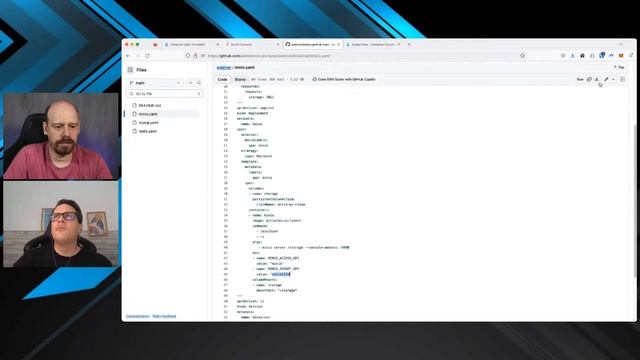This screenshot has width=640, height=360.
Task: Bookmark this page with star icon
Action: (x=522, y=56)
